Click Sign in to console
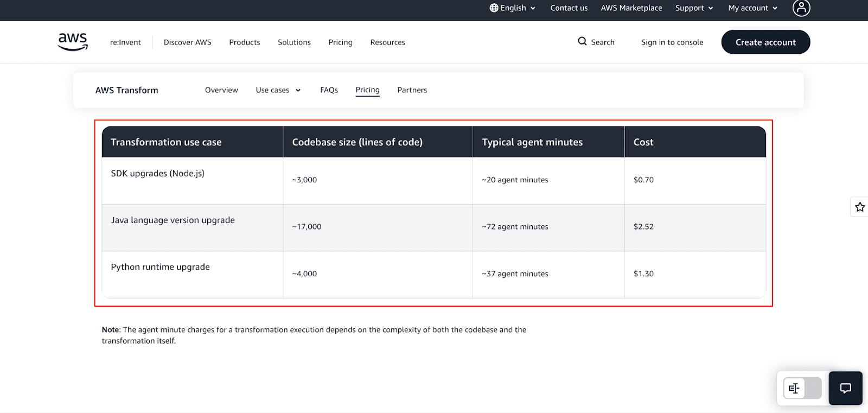Image resolution: width=868 pixels, height=413 pixels. tap(672, 42)
